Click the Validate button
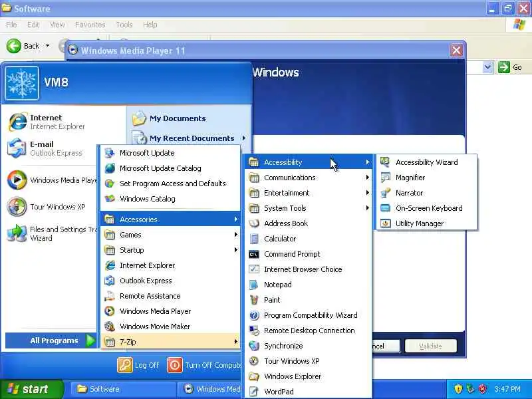Image resolution: width=532 pixels, height=399 pixels. 430,346
